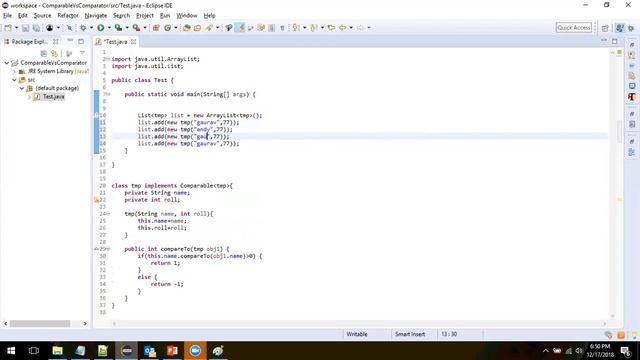The width and height of the screenshot is (640, 360).
Task: Open Zoom from the taskbar
Action: point(195,351)
